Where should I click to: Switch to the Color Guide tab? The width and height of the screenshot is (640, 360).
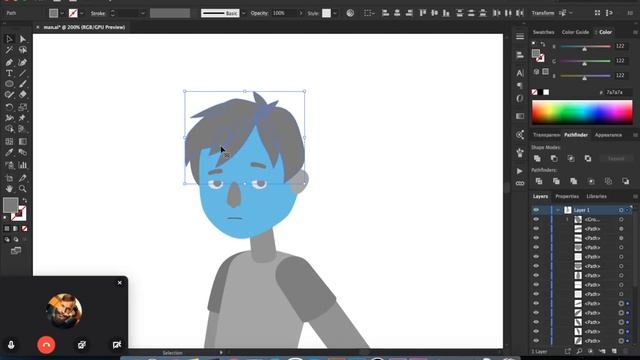575,32
